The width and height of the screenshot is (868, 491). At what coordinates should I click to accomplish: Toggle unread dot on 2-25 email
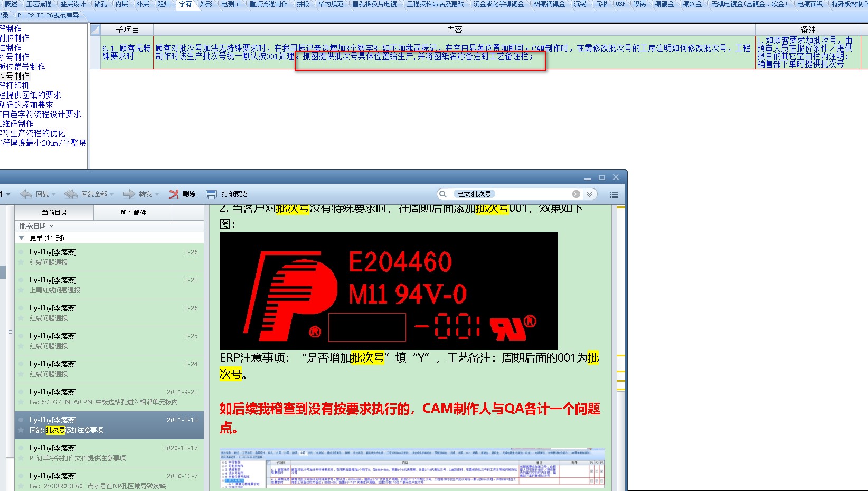click(x=21, y=336)
